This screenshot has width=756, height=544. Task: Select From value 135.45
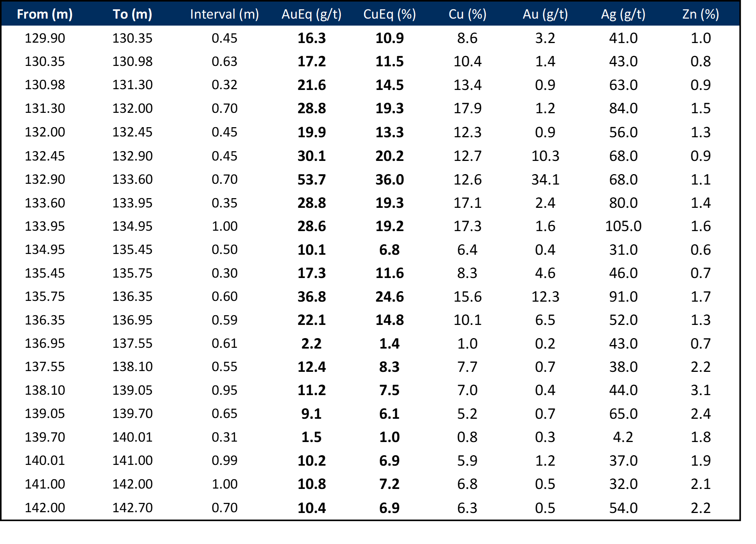point(45,273)
